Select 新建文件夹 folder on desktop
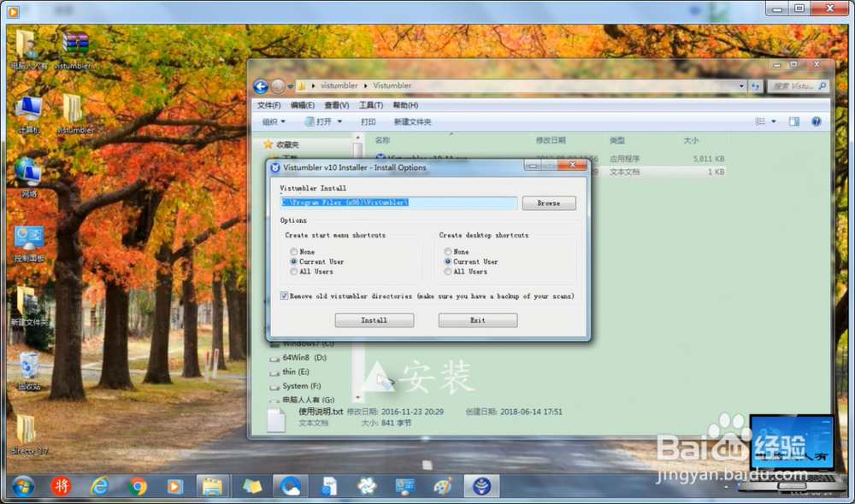This screenshot has width=855, height=504. point(28,306)
